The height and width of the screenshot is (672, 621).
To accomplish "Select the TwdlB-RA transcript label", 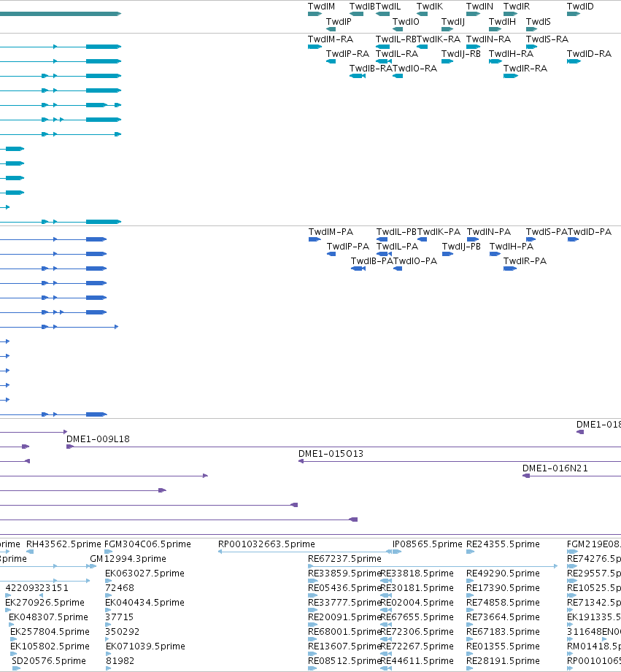I will tap(371, 68).
